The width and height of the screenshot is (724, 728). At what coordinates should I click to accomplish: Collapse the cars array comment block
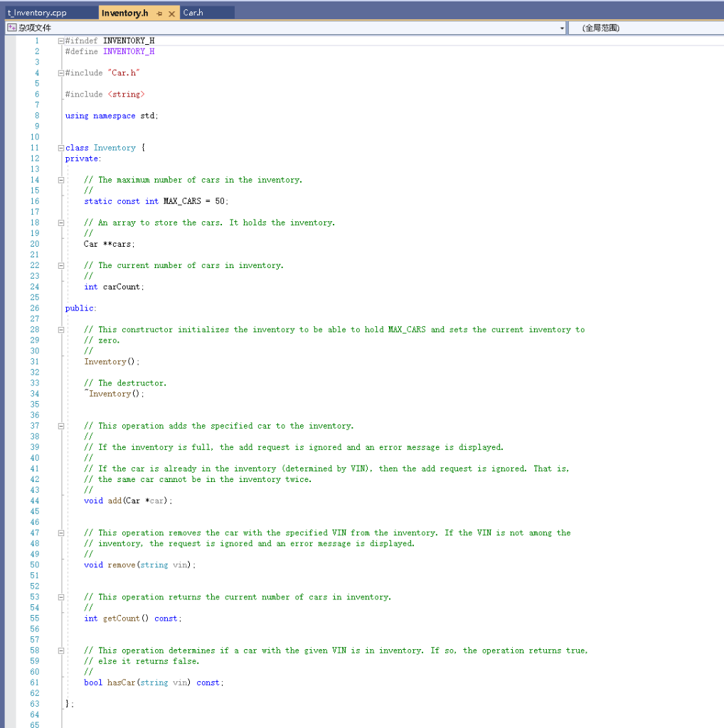[x=61, y=222]
